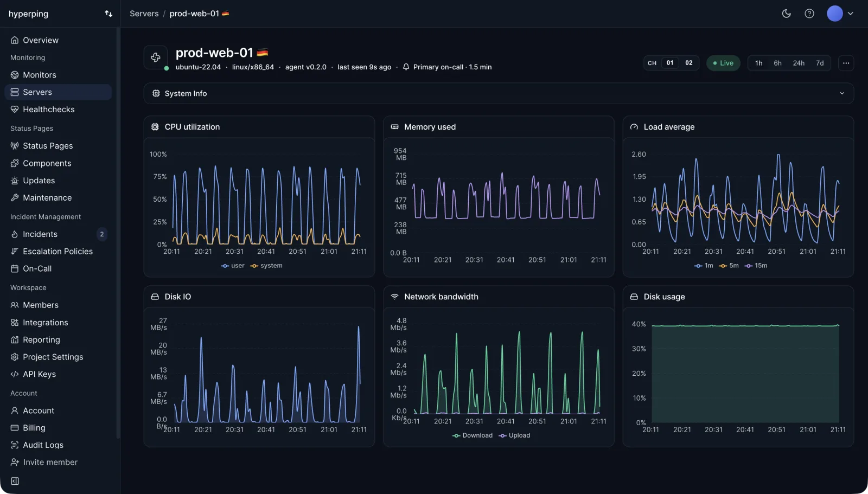Click the API Keys code icon
Viewport: 868px width, 494px height.
pos(15,374)
